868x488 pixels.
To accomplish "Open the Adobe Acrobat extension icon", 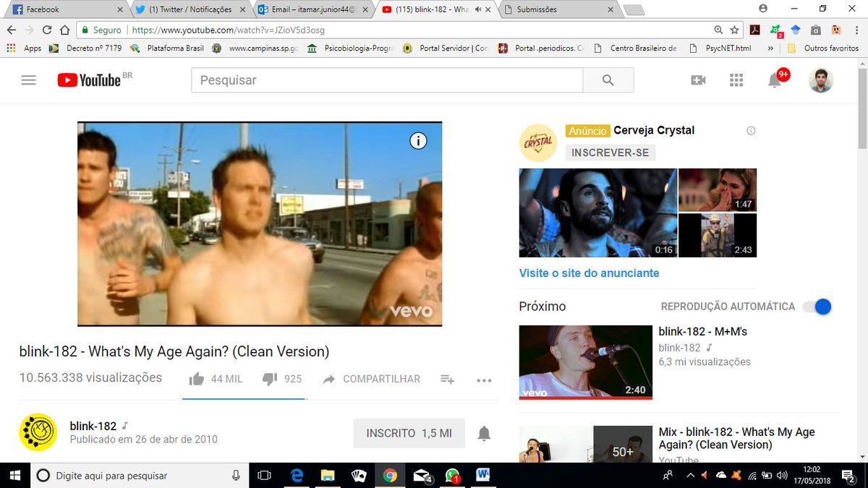I will click(x=754, y=30).
